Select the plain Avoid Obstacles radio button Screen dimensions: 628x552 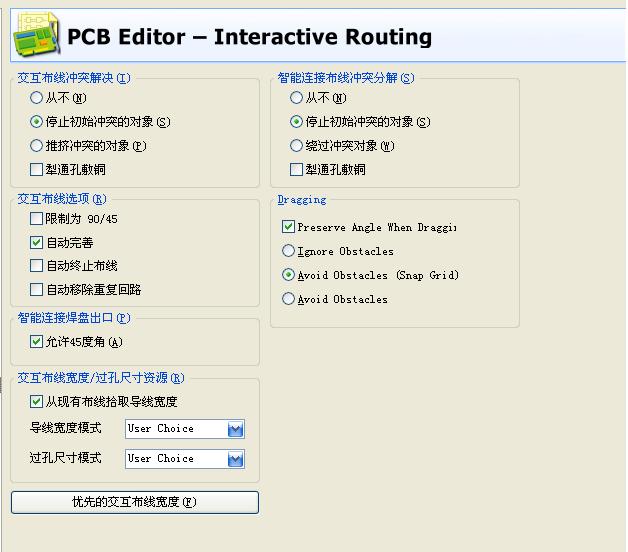tap(289, 299)
